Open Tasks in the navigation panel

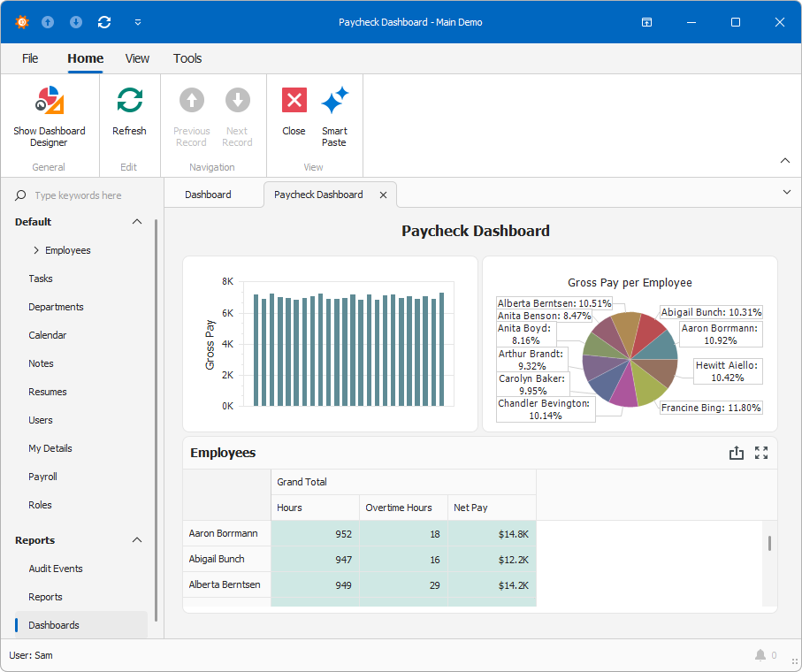point(41,279)
